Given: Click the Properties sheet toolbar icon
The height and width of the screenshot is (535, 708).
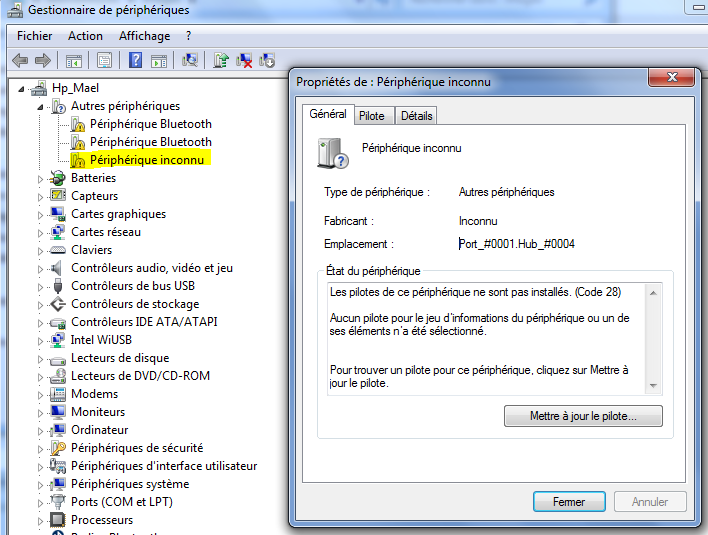Looking at the screenshot, I should (103, 60).
